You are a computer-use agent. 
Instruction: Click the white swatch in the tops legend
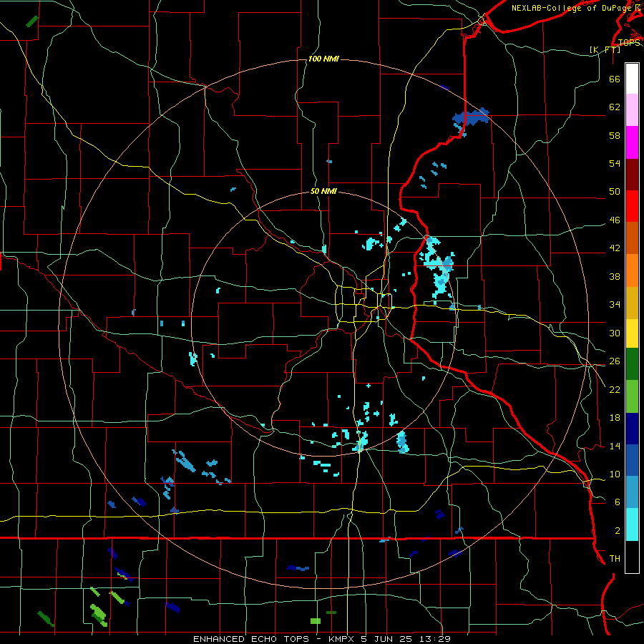point(632,79)
